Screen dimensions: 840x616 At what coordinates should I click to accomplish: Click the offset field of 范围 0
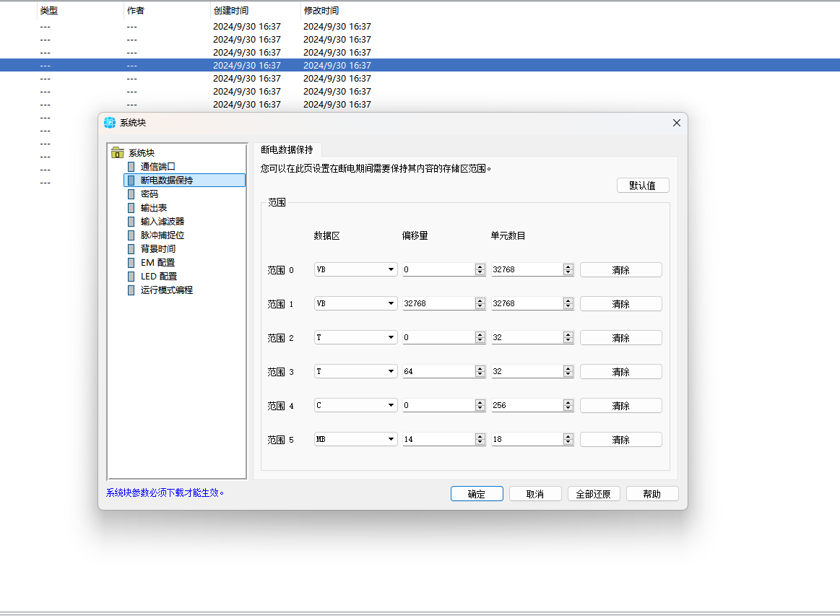[438, 269]
